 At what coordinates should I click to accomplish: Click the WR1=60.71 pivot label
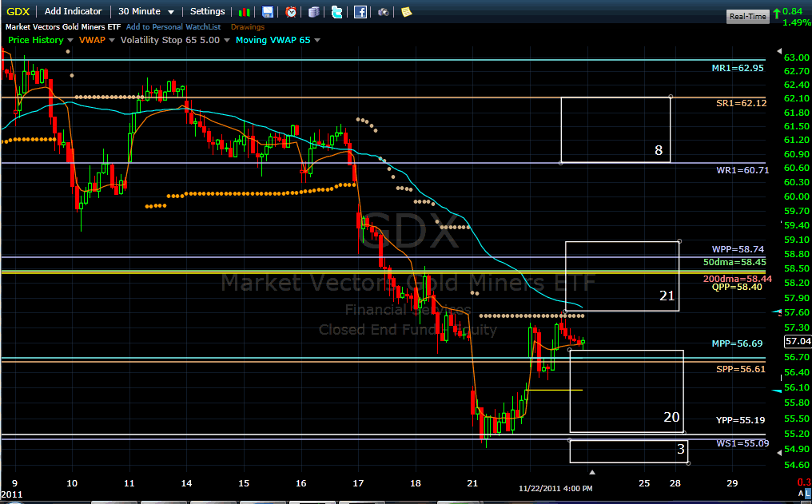click(x=742, y=170)
